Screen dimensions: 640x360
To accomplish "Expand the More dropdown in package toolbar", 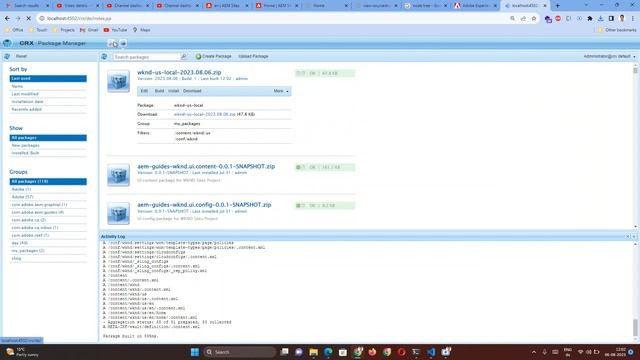I will [x=281, y=91].
